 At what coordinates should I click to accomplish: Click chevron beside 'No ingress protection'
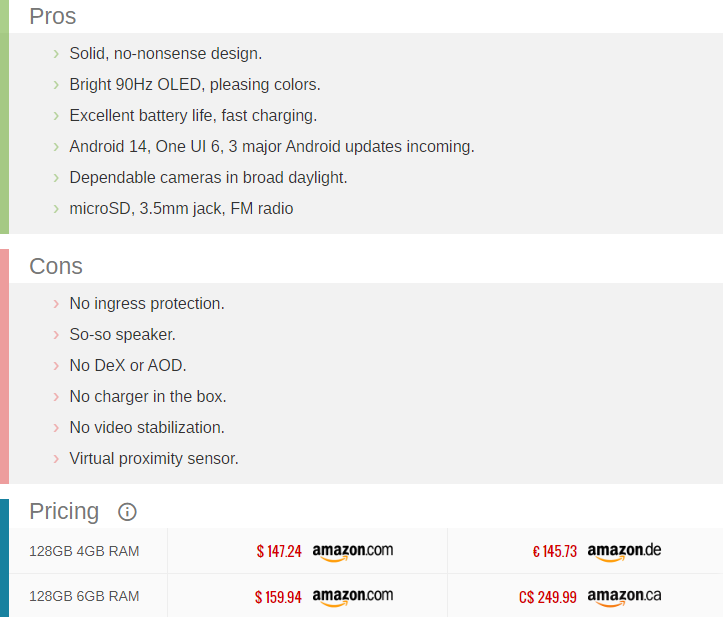coord(56,304)
